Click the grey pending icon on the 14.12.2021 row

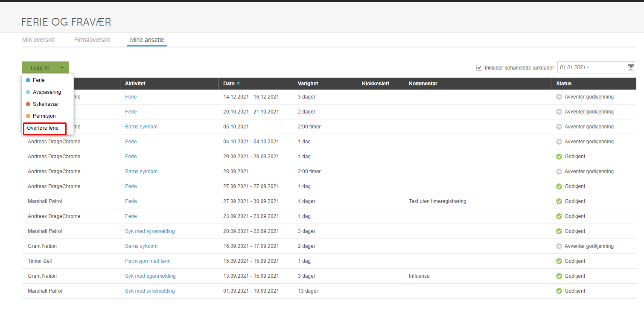pos(559,97)
